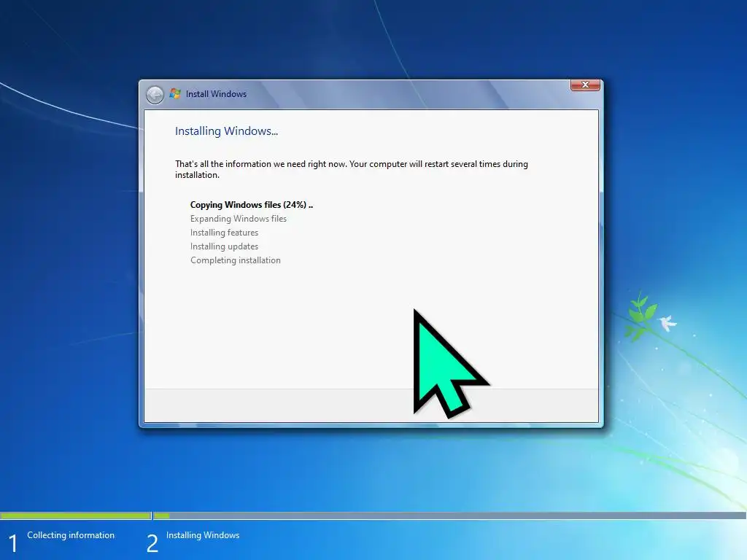
Task: Click the 'Collecting information' stage label
Action: coord(71,535)
